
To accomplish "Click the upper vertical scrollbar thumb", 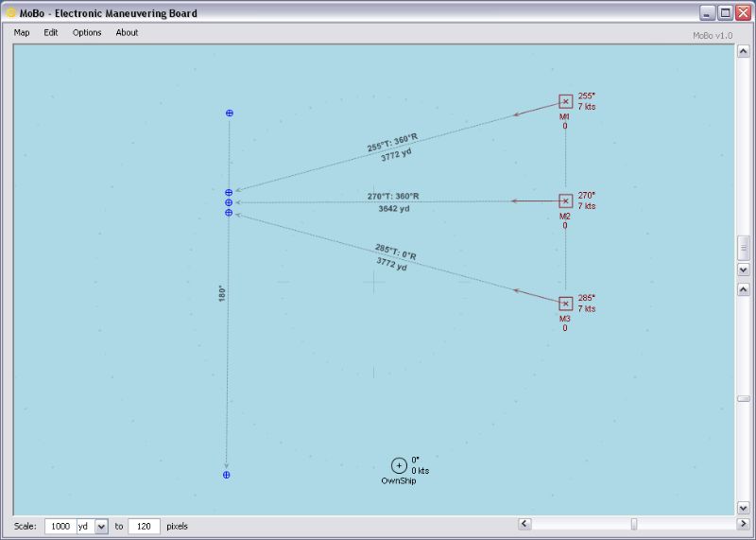I will (x=744, y=248).
